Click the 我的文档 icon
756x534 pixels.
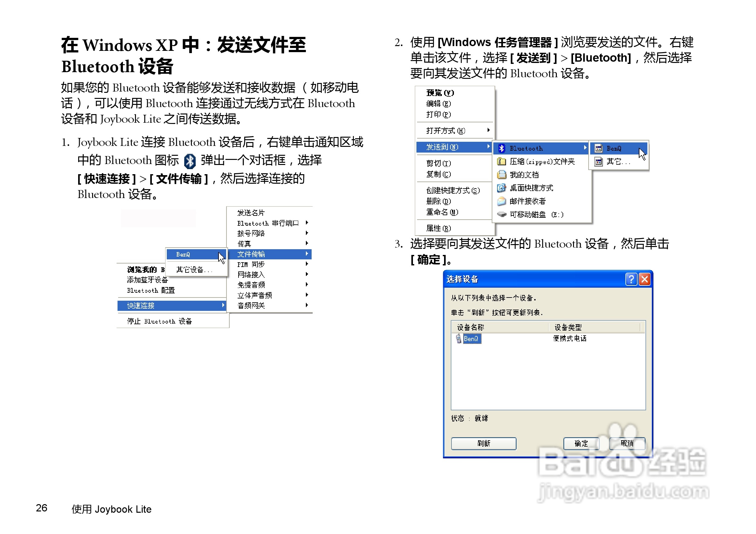coord(502,175)
